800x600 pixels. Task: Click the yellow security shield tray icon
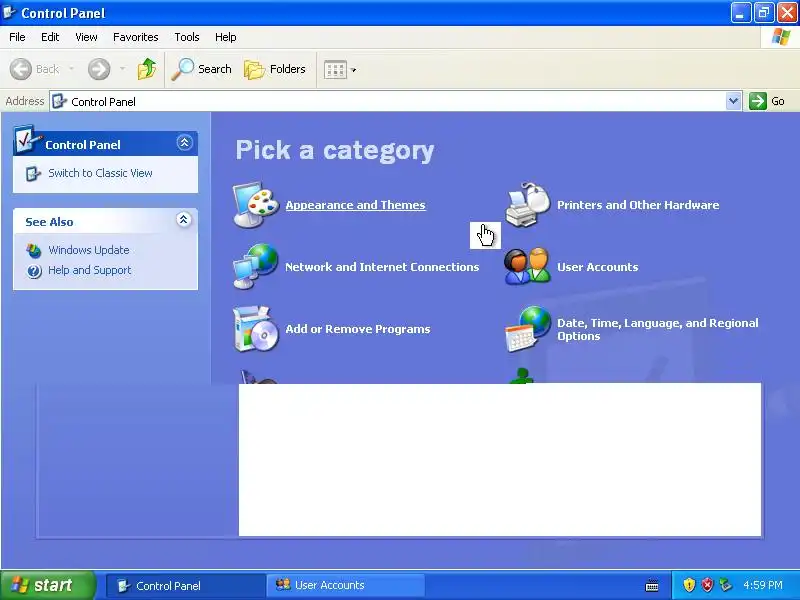(x=689, y=585)
